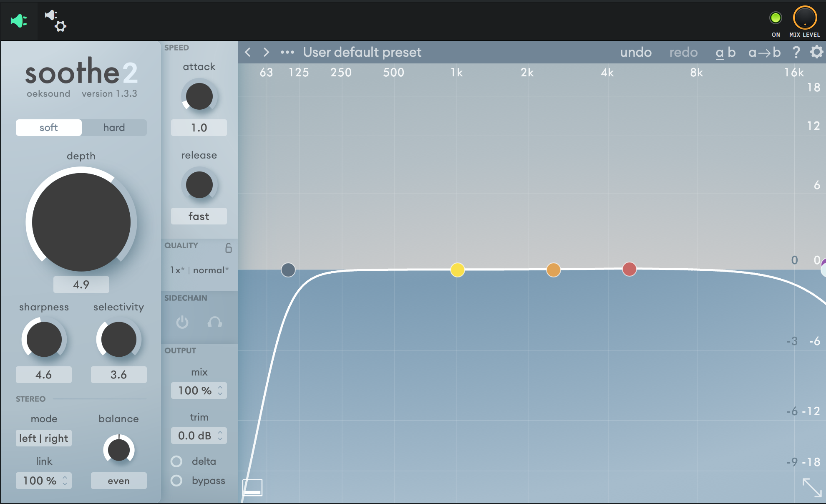Unlock the QUALITY section lock icon
This screenshot has width=826, height=504.
tap(228, 248)
